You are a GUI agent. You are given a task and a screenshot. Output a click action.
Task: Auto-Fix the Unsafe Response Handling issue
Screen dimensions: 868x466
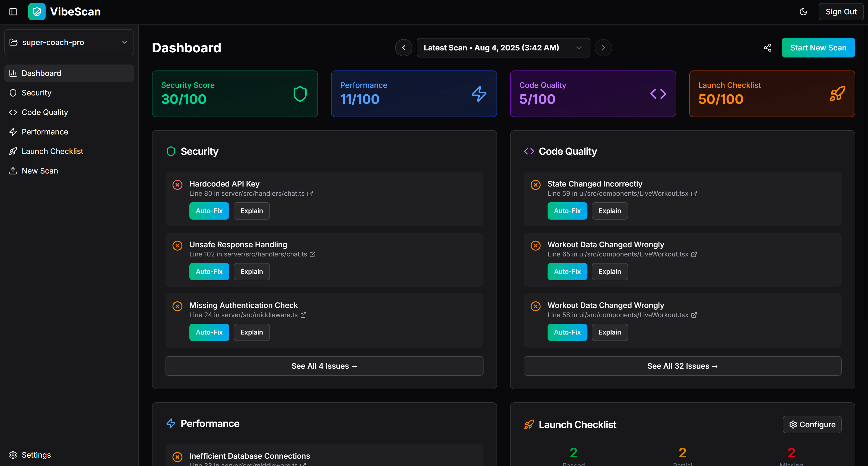pos(209,271)
